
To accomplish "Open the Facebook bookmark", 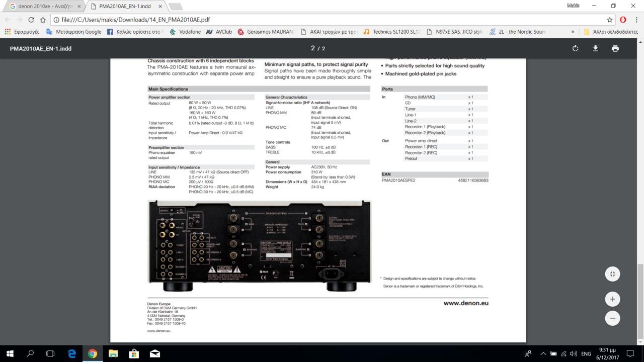I will [135, 32].
